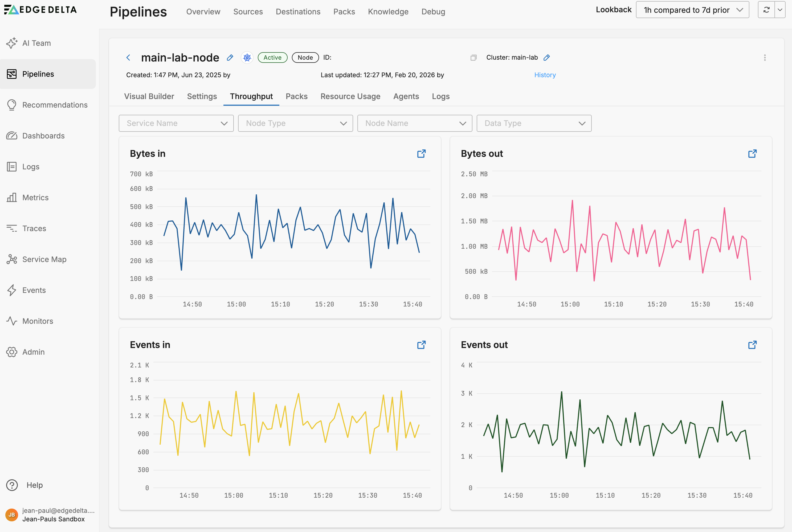This screenshot has width=792, height=532.
Task: Open Bytes in chart in new window
Action: pos(421,154)
